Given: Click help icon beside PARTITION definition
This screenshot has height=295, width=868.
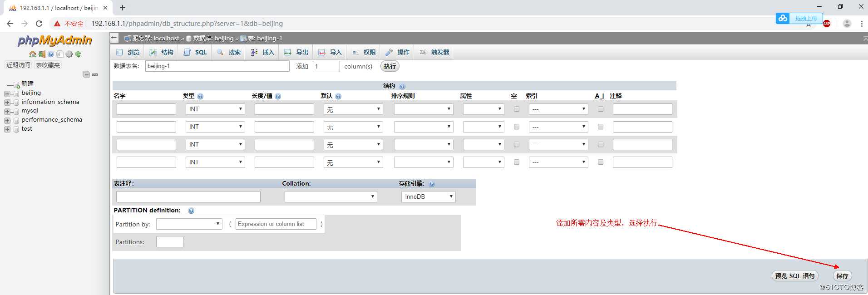Looking at the screenshot, I should tap(191, 211).
